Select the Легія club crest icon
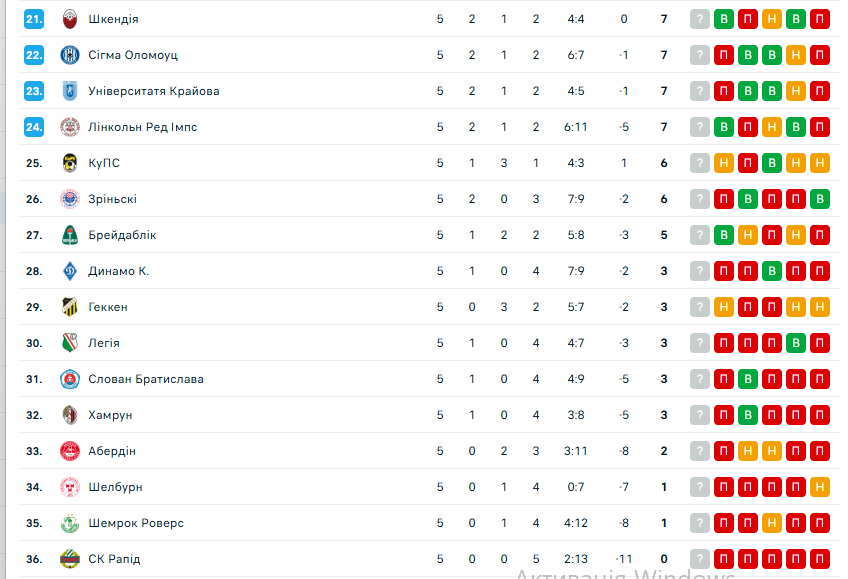The image size is (848, 579). click(69, 343)
